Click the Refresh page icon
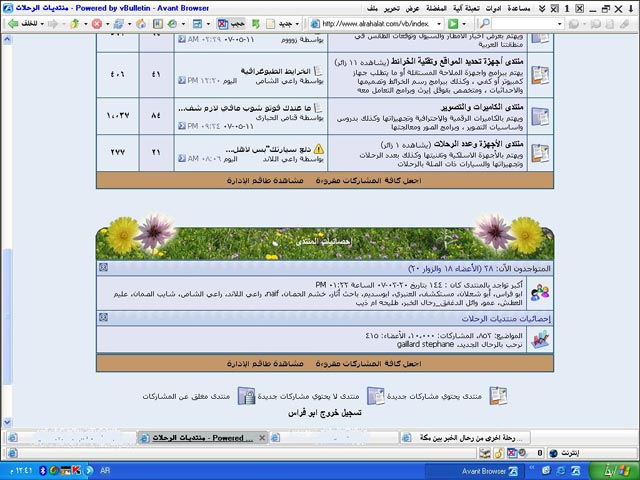 [x=119, y=24]
